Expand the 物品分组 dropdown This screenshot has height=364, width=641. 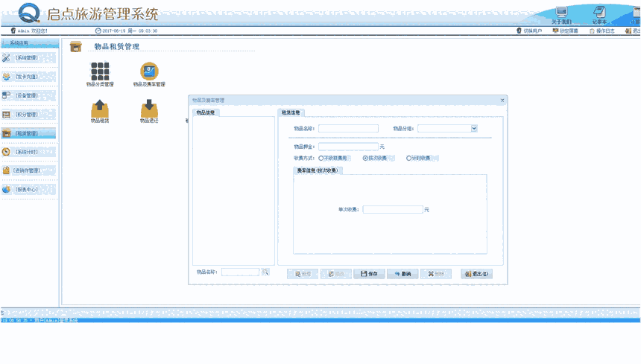[474, 128]
